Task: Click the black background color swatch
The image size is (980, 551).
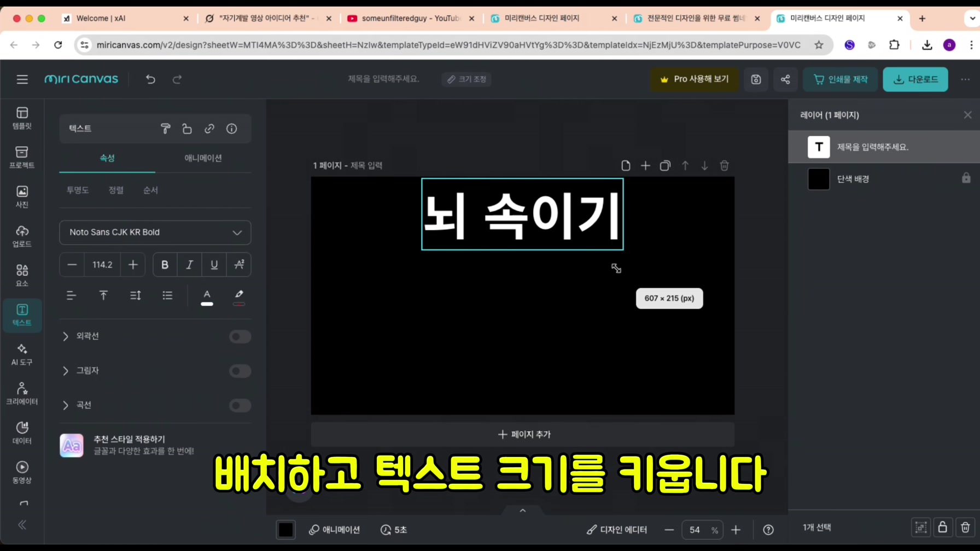Action: 285,530
